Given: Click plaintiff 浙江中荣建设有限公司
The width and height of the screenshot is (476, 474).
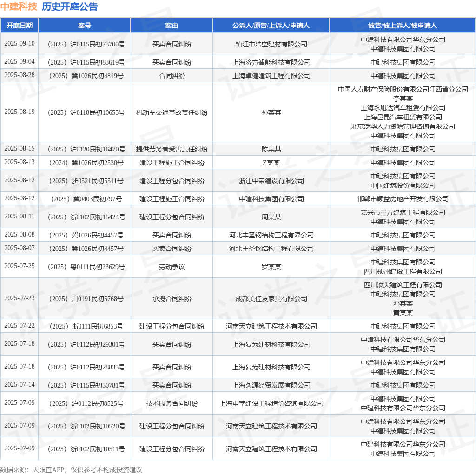Looking at the screenshot, I should point(271,181).
